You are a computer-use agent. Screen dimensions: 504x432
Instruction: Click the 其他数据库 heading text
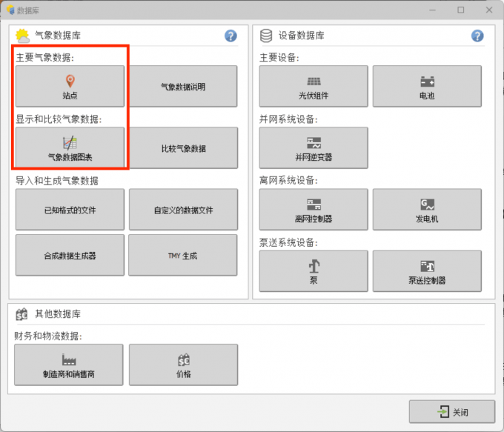(58, 314)
